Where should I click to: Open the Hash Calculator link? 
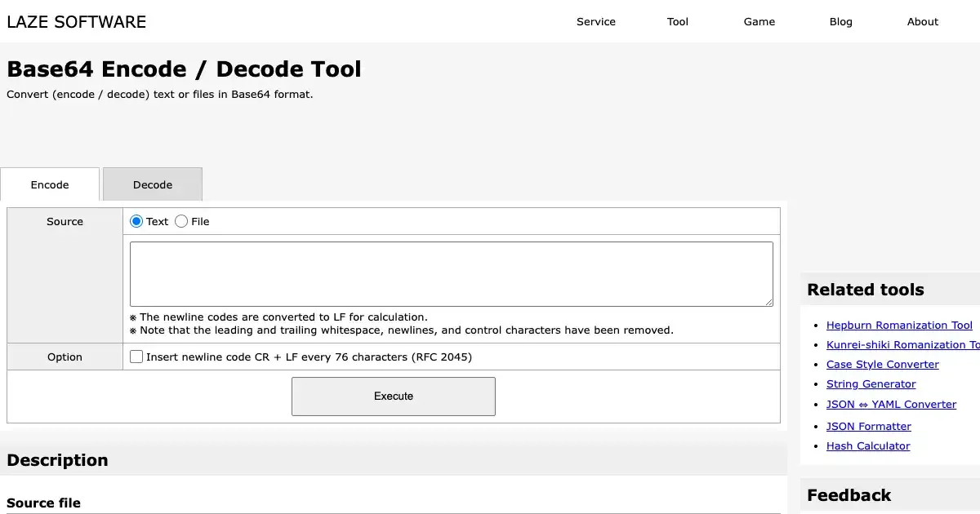click(x=867, y=446)
